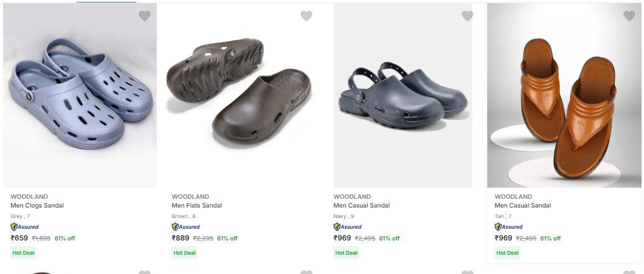Click Assured badge under Tan casual sandal
This screenshot has height=274, width=644.
pyautogui.click(x=509, y=227)
